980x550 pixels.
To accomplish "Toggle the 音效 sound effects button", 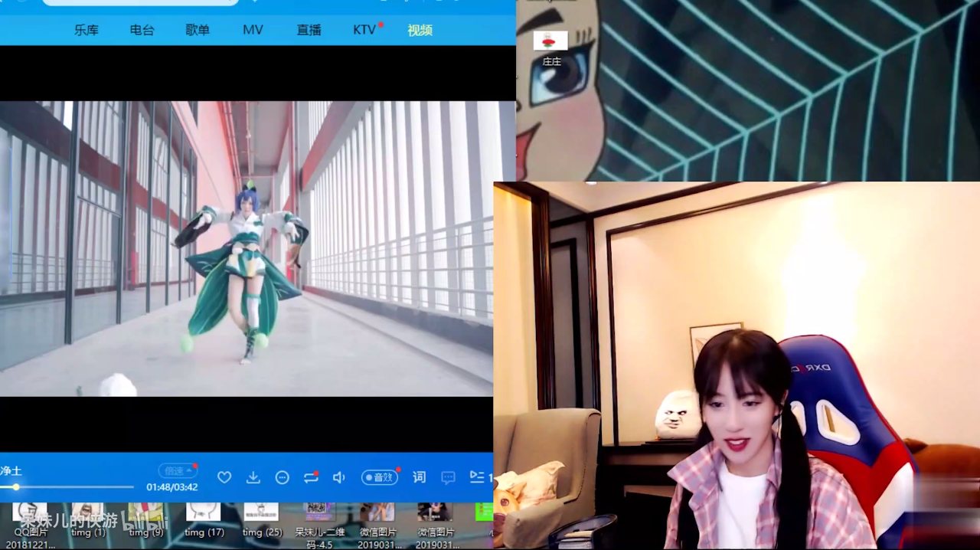I will (380, 477).
